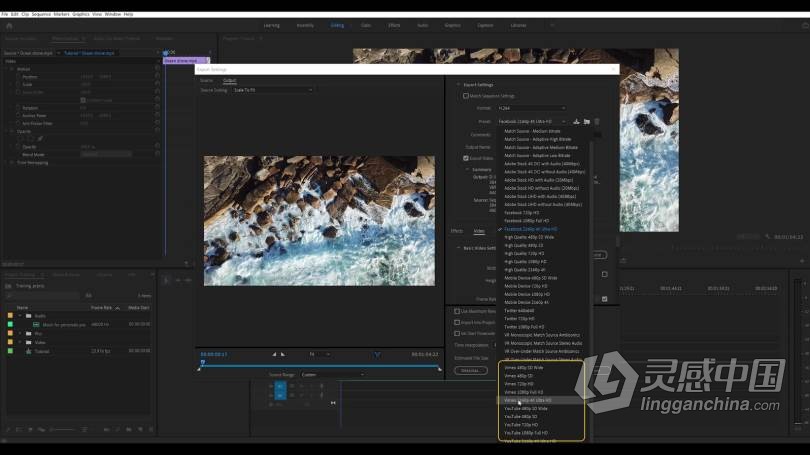Switch to Source tab in Export Settings
810x455 pixels.
[207, 81]
